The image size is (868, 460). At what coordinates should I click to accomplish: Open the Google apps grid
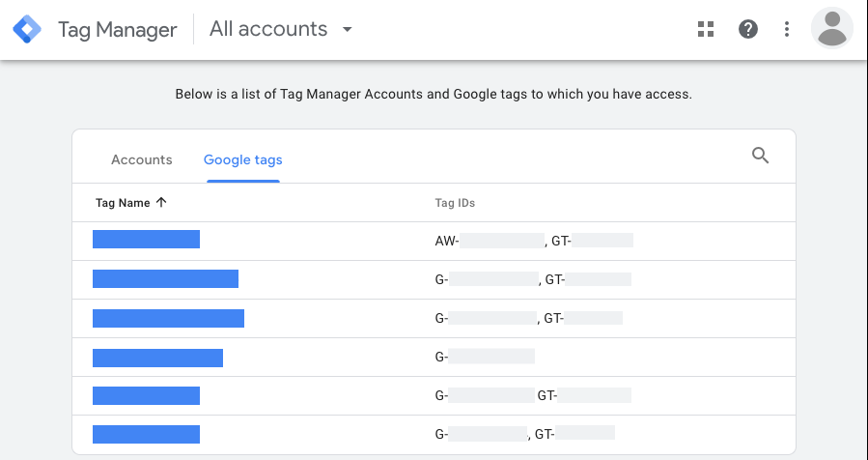[x=706, y=29]
